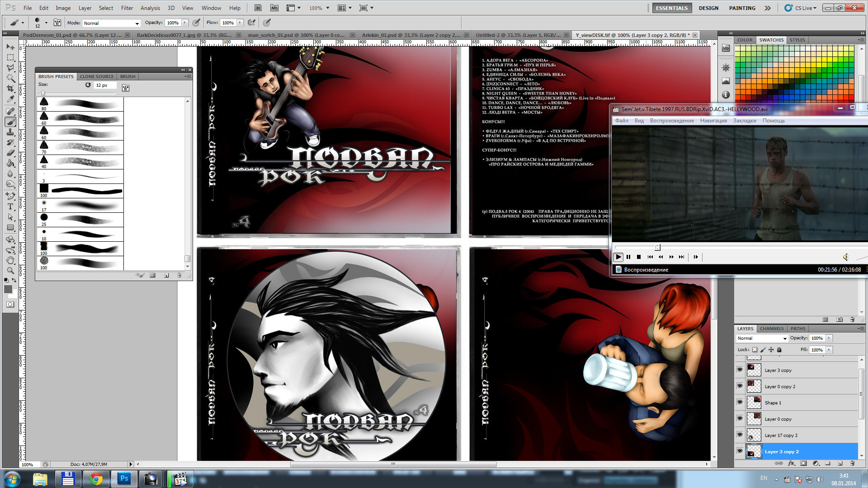Open the Layer menu
The image size is (868, 488).
coord(85,8)
